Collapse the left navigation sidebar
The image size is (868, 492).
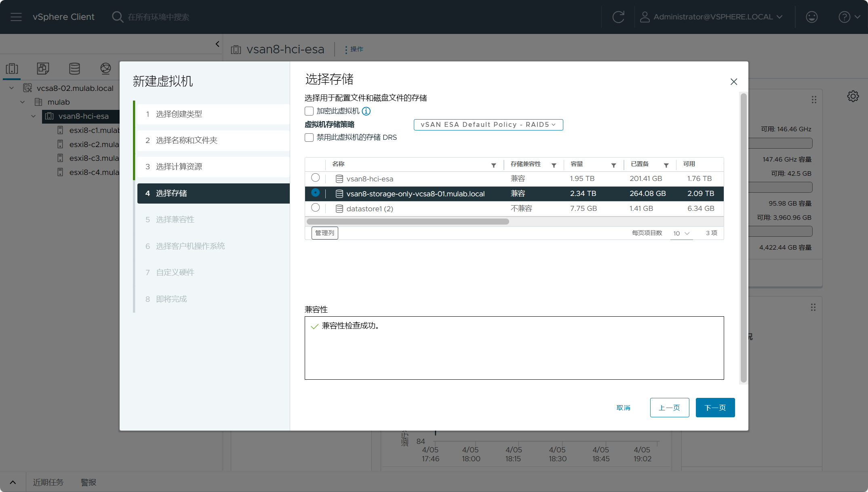pos(217,44)
